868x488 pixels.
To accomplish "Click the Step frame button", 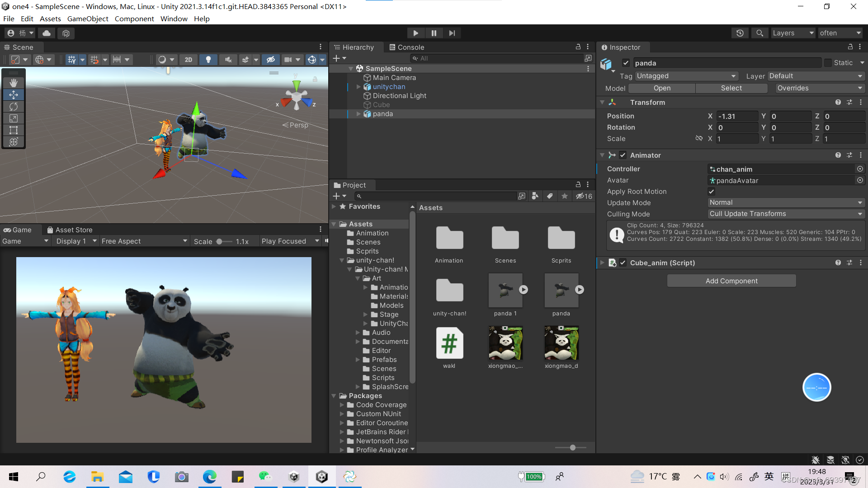I will [x=452, y=33].
